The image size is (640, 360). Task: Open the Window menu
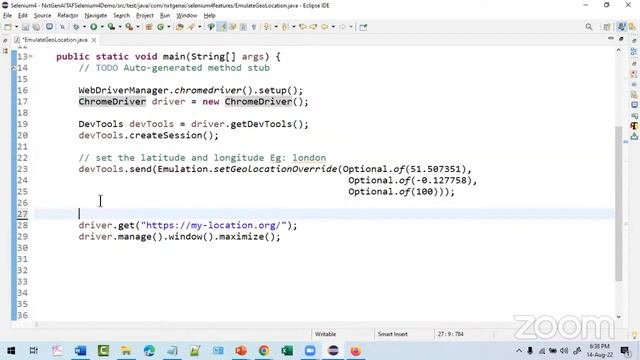[x=187, y=16]
